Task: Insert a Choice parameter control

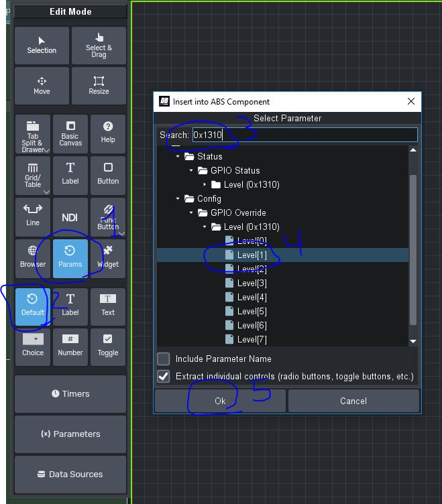Action: (x=33, y=347)
